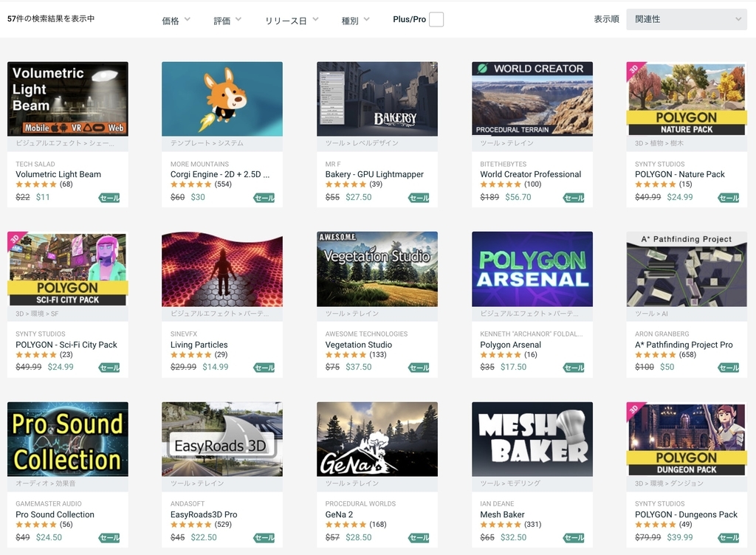Click the POLYGON - Nature Pack title
Screen dimensions: 756x555
click(x=680, y=174)
